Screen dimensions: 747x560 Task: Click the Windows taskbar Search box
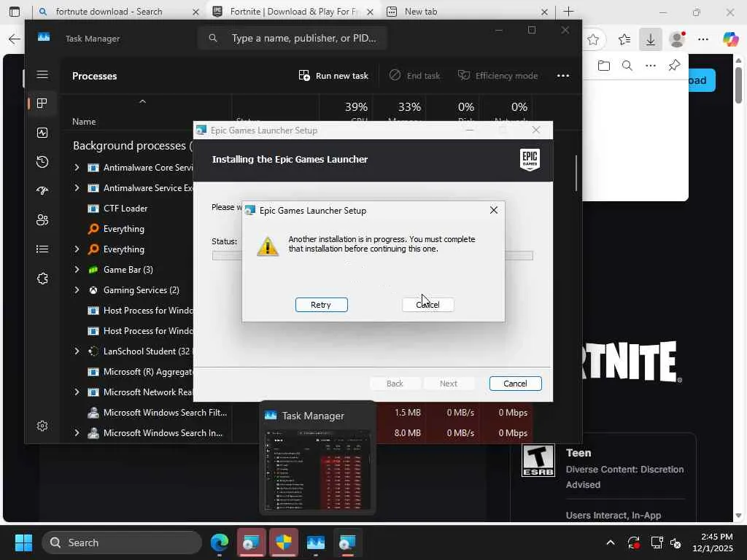pos(122,542)
